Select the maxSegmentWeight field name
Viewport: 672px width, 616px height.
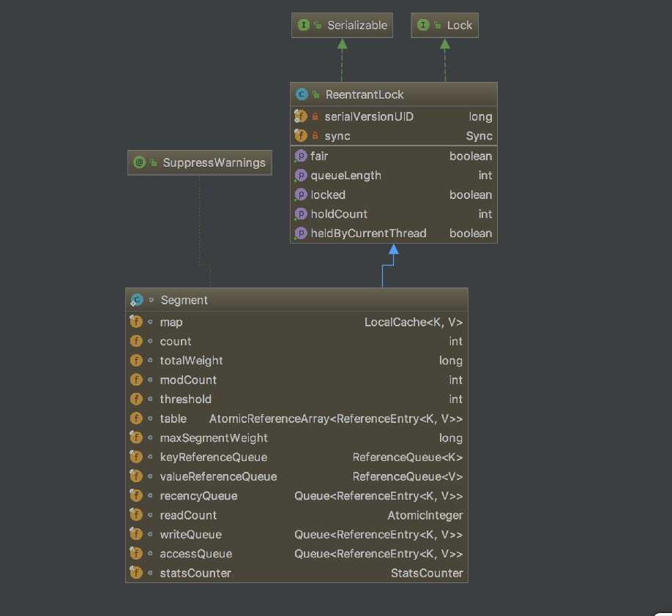214,437
